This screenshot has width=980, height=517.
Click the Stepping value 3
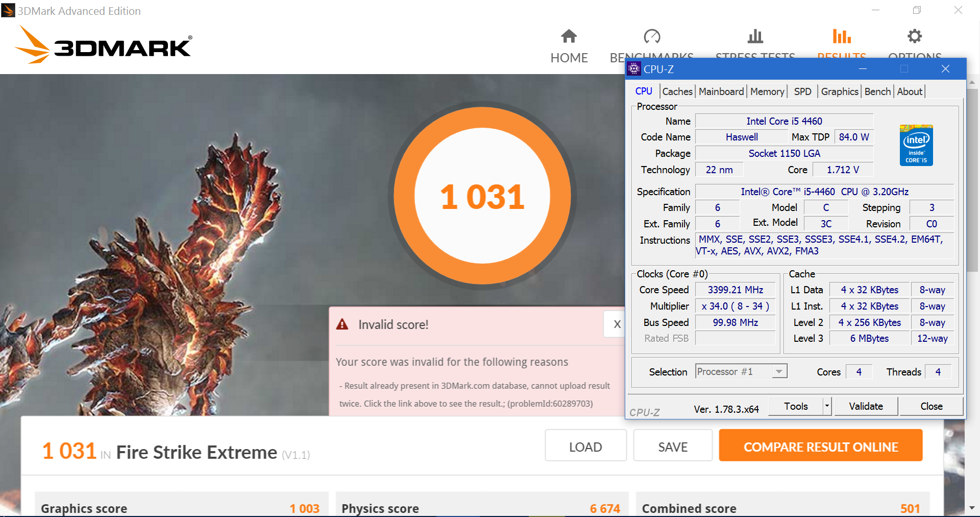point(932,207)
